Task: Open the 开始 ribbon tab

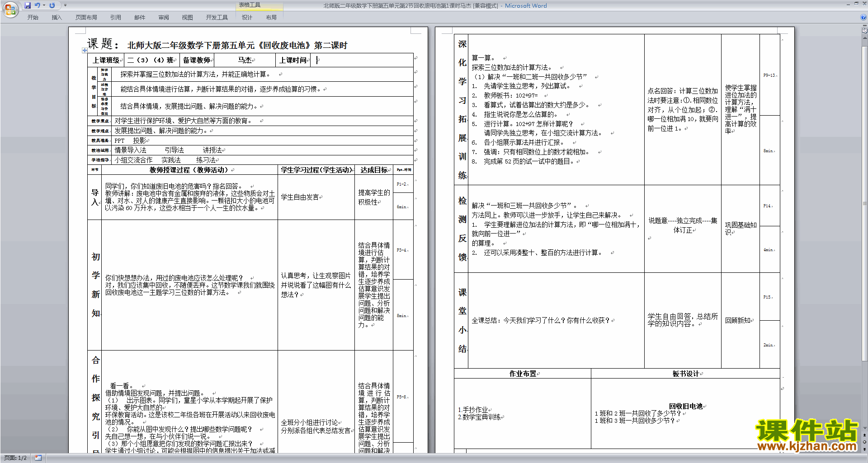Action: tap(33, 18)
